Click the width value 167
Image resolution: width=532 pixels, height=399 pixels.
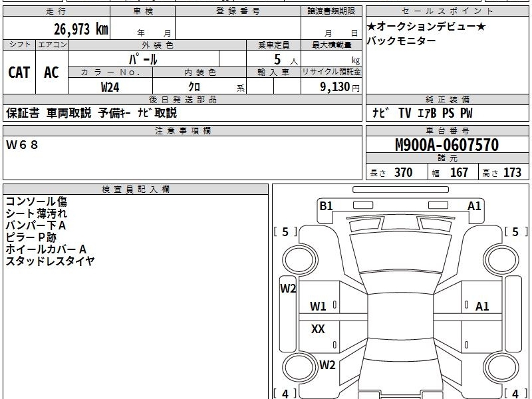[459, 172]
